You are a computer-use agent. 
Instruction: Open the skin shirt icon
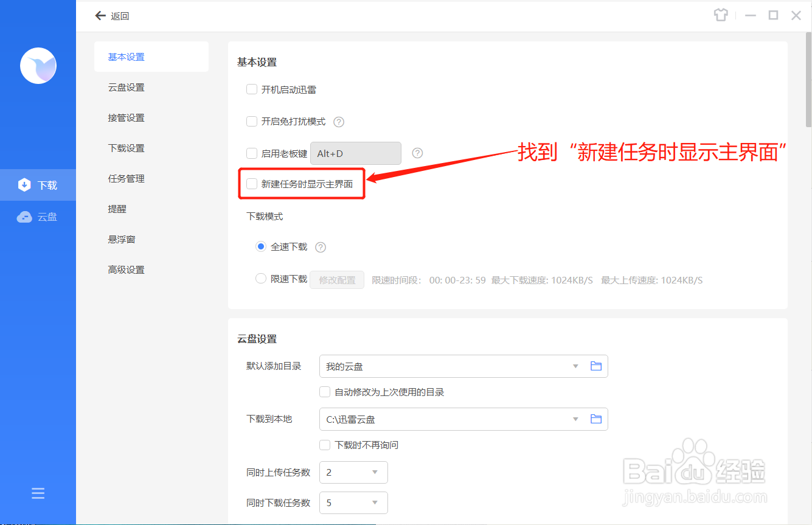coord(721,15)
